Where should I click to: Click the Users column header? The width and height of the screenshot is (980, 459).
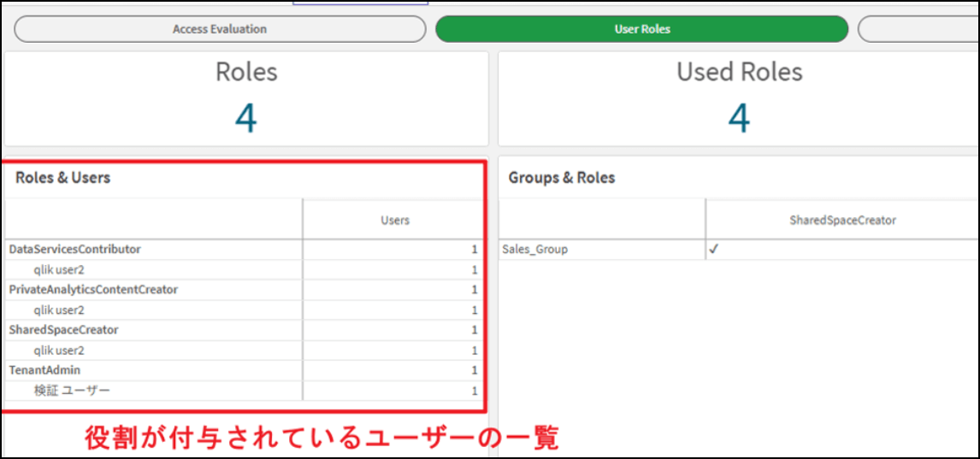pos(394,220)
